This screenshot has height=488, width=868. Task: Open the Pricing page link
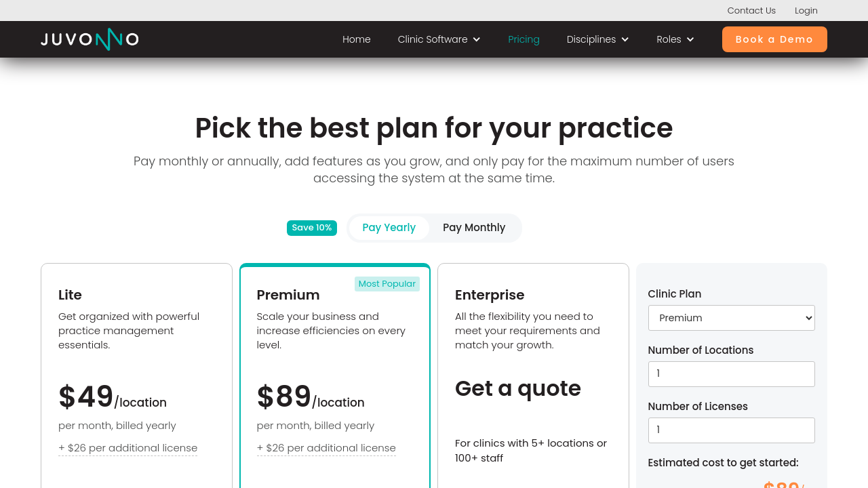[524, 39]
